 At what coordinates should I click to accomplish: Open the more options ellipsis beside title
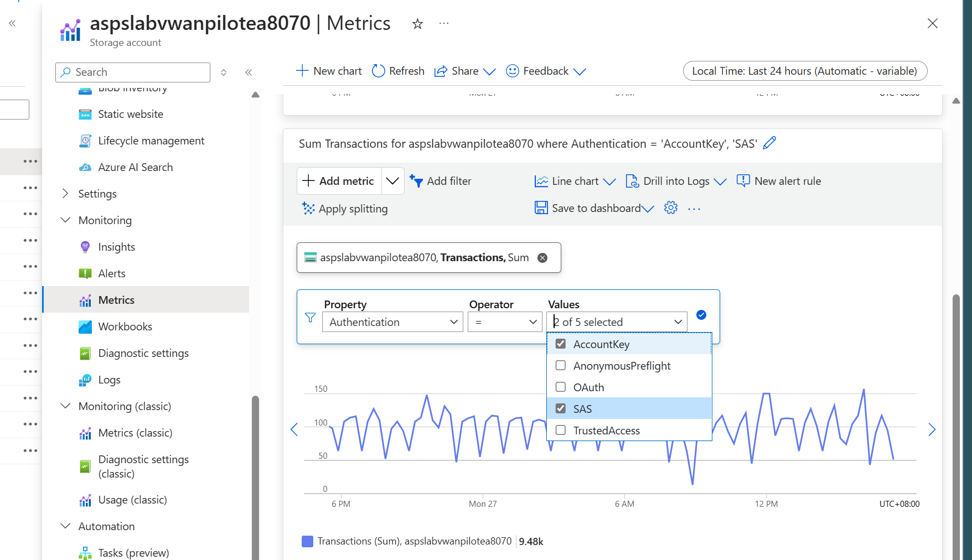coord(444,23)
